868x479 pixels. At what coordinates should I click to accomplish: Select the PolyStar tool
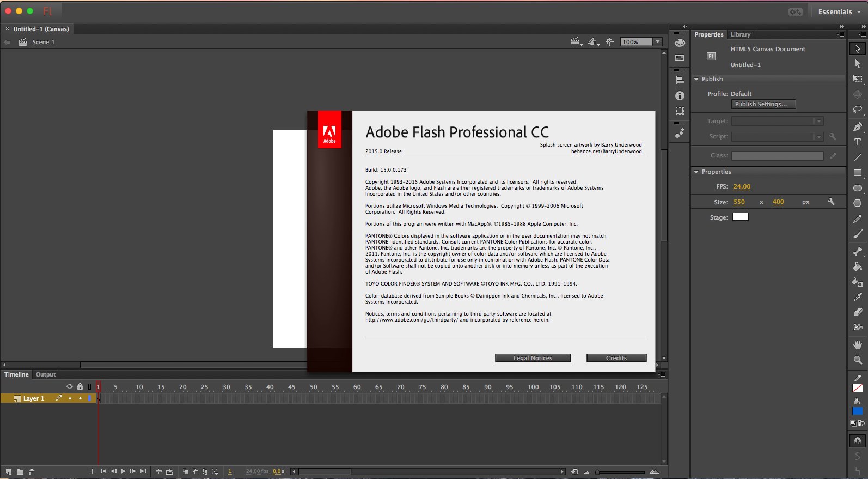pyautogui.click(x=858, y=203)
